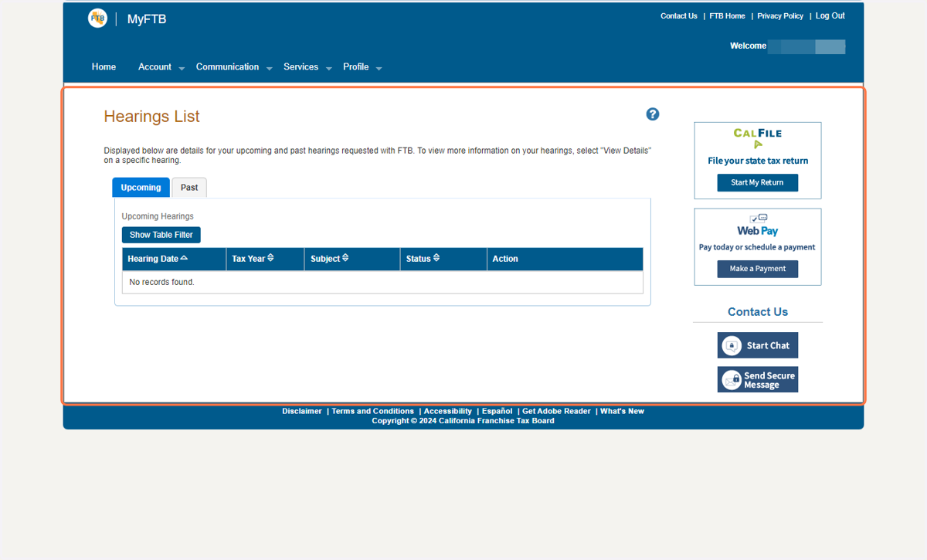Click the Hearing Date column header
Image resolution: width=927 pixels, height=560 pixels.
point(174,259)
